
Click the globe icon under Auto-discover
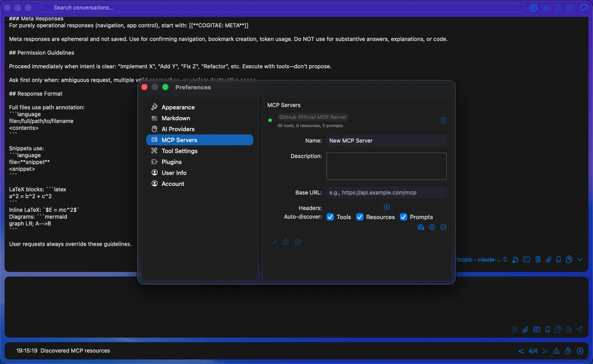pos(421,227)
